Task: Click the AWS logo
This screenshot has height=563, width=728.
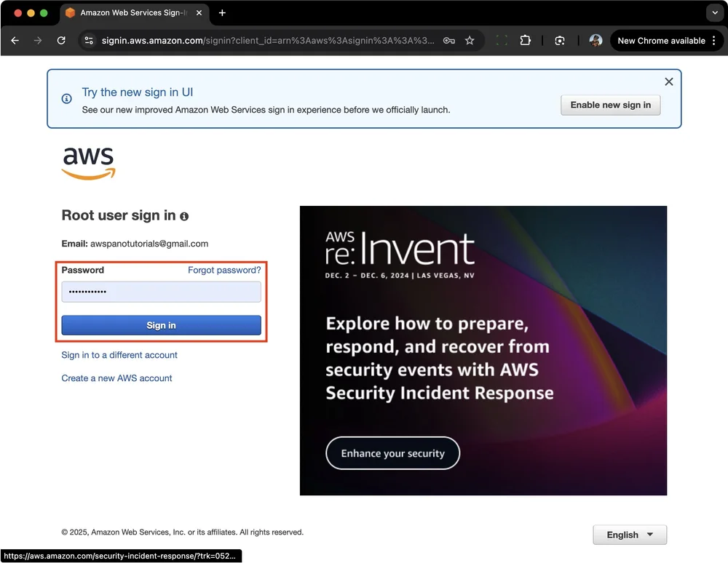Action: point(88,163)
